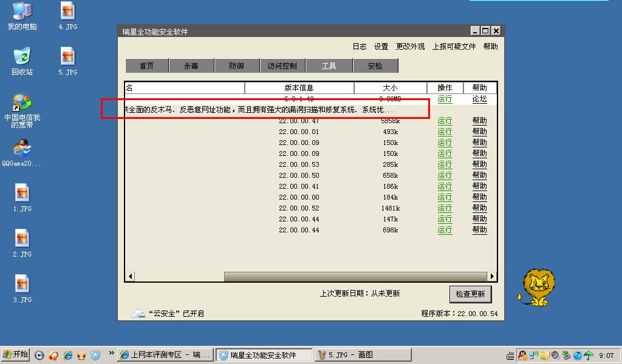622x364 pixels.
Task: Expand hidden quick launch items chevron
Action: [111, 353]
